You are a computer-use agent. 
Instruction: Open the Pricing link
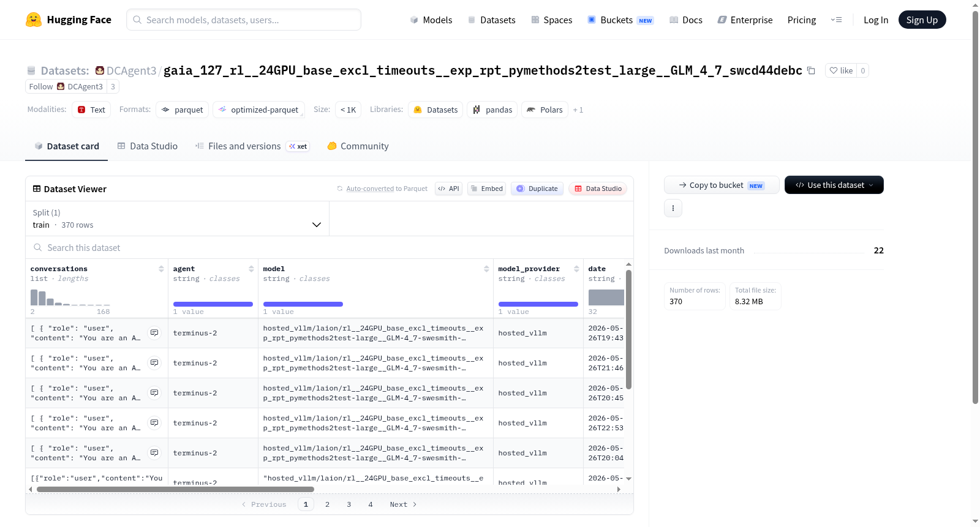point(801,20)
